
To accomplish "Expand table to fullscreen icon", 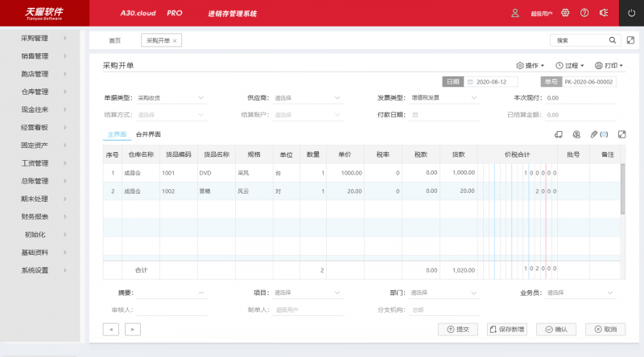I will point(621,134).
